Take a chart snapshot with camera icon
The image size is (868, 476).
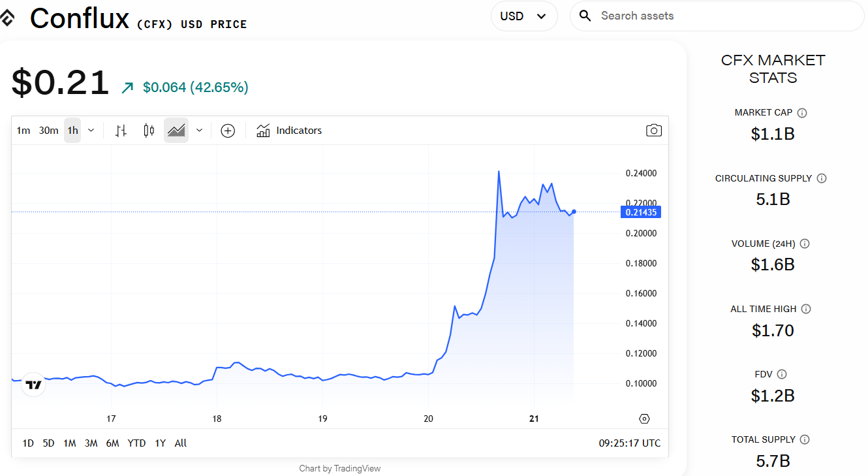click(653, 131)
